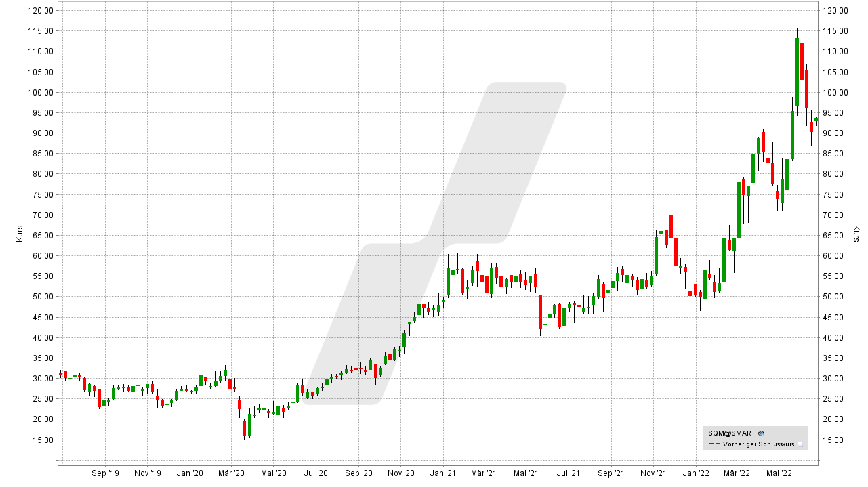
Task: Click the Mai '22 date label
Action: coord(779,473)
